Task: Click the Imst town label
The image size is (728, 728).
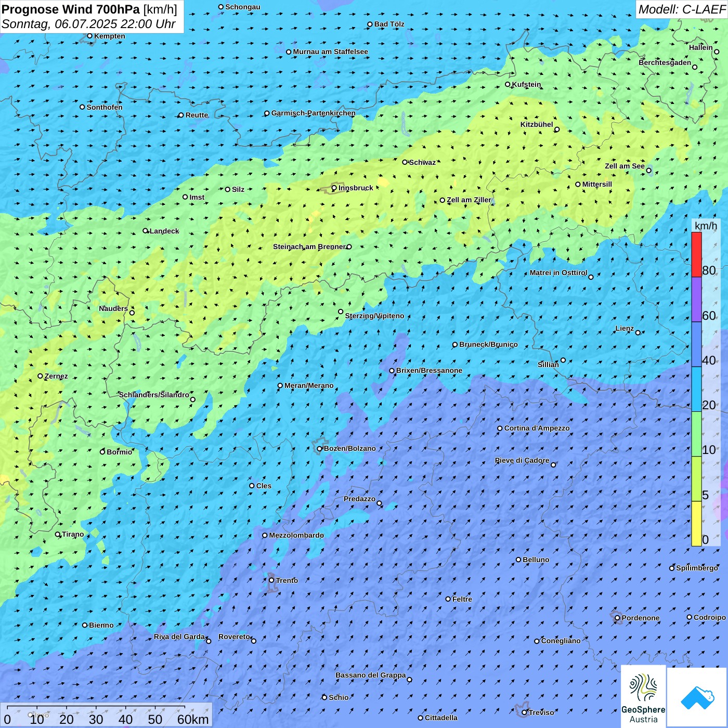Action: [x=197, y=197]
